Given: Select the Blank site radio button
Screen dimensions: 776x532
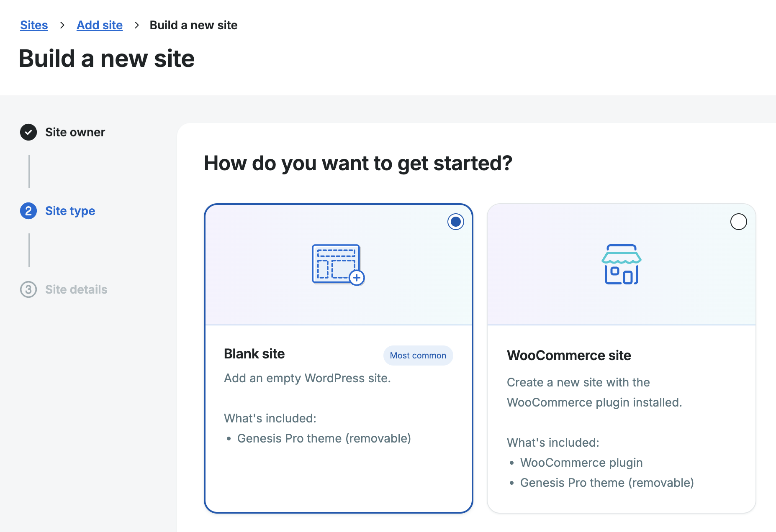Looking at the screenshot, I should pyautogui.click(x=455, y=222).
